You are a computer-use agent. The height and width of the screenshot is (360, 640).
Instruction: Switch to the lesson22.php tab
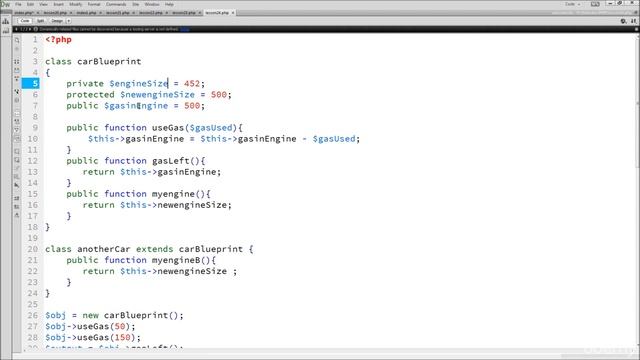tap(151, 13)
